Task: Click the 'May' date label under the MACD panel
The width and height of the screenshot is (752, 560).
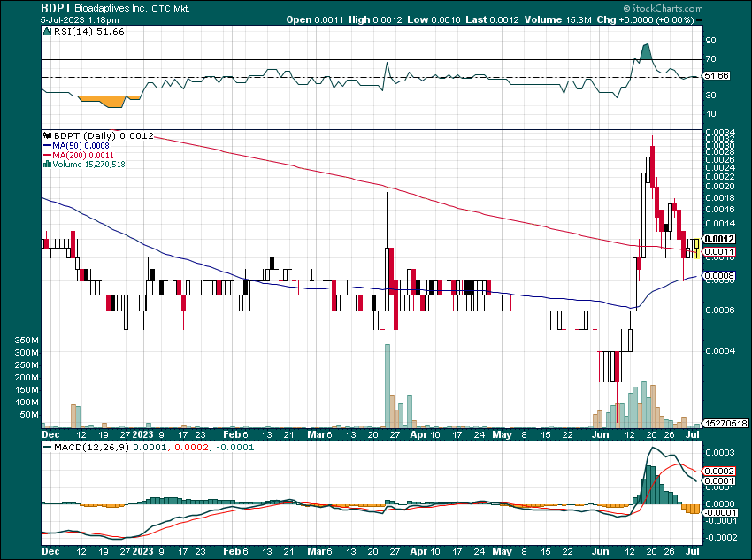Action: pos(503,551)
